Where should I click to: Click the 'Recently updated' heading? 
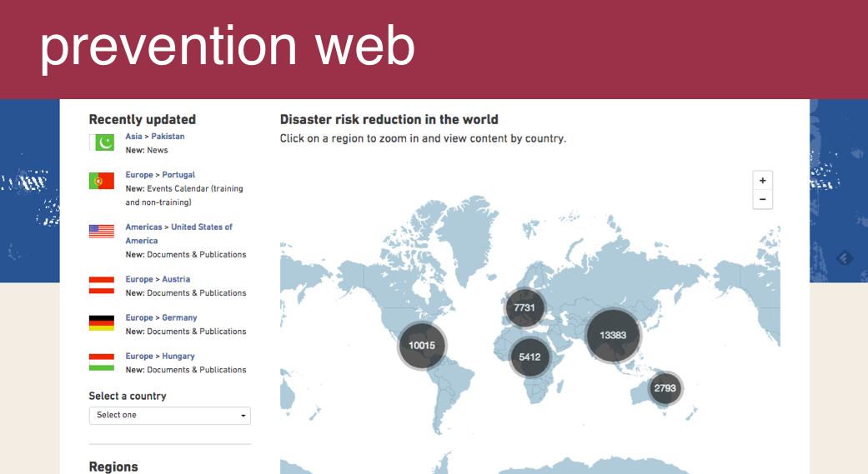[x=143, y=119]
